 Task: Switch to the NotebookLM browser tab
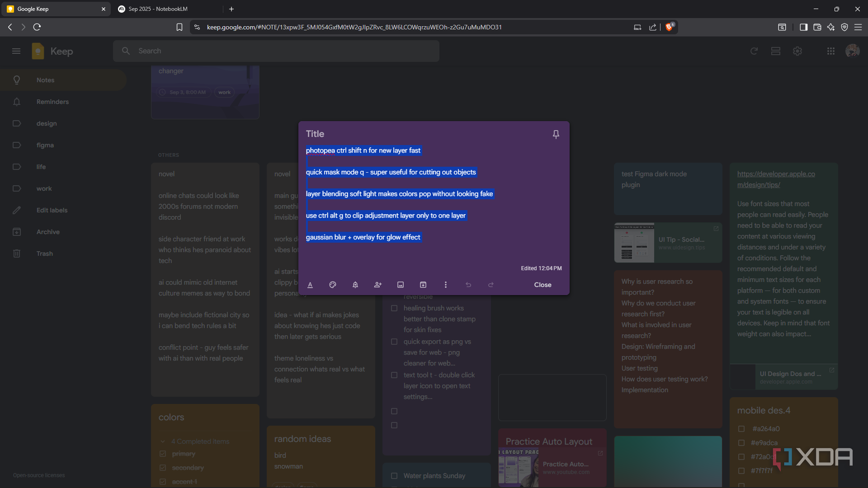167,9
